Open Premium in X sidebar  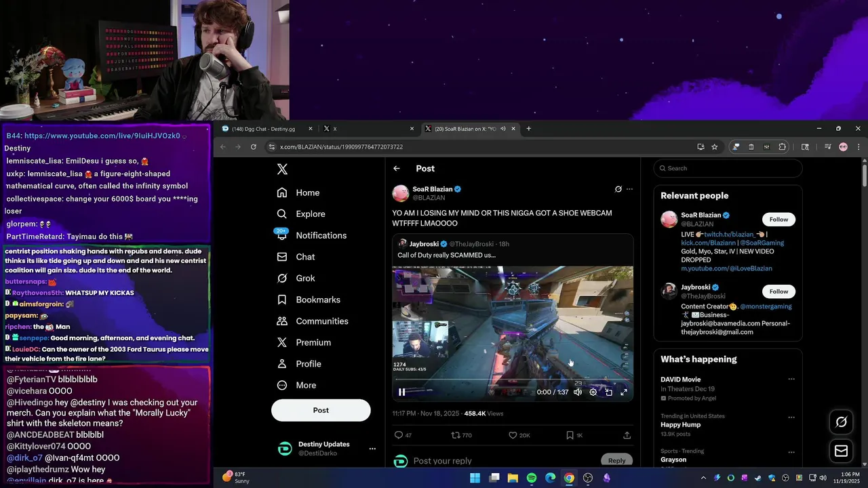[x=304, y=342]
